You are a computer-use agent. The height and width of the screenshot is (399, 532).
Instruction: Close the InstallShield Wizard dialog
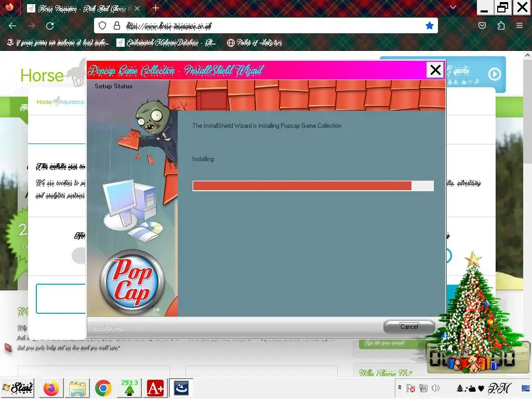pos(435,70)
